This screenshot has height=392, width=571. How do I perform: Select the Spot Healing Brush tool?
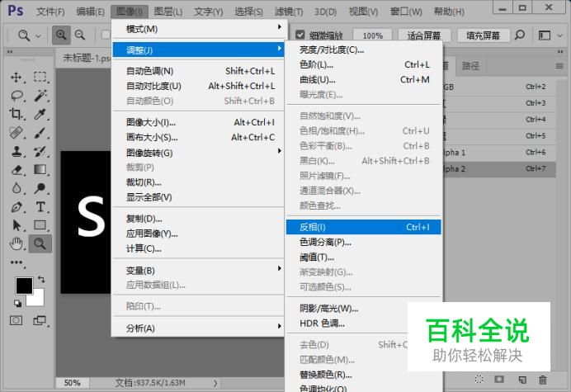tap(16, 133)
